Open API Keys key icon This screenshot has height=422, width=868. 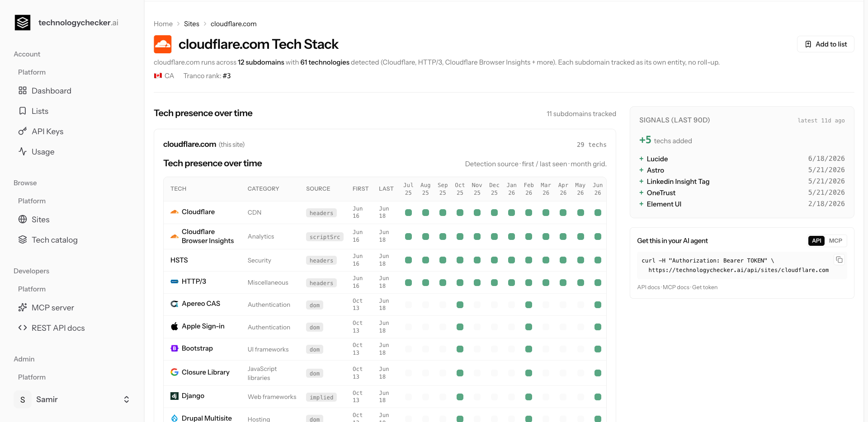23,131
